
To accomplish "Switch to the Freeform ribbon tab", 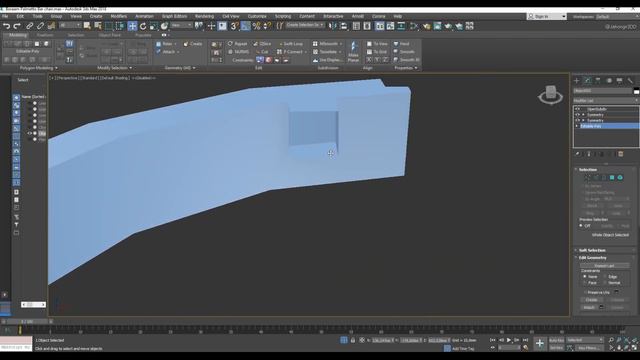I will click(45, 36).
